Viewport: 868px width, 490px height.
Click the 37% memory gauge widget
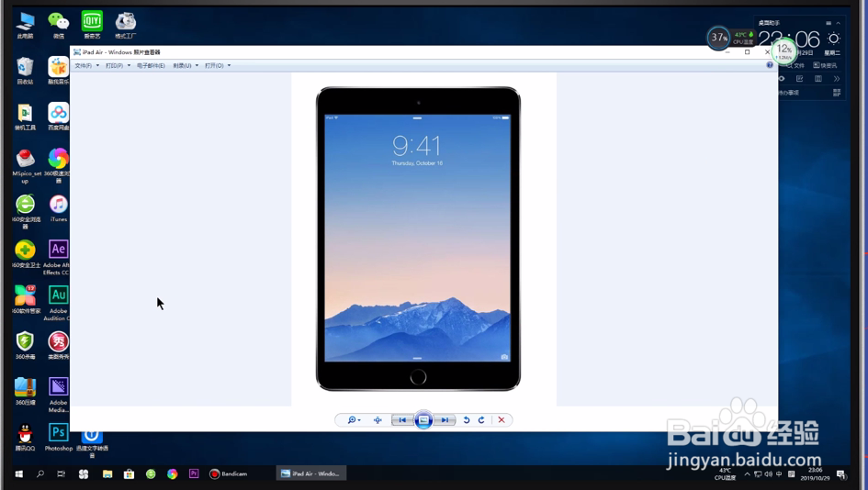coord(718,38)
